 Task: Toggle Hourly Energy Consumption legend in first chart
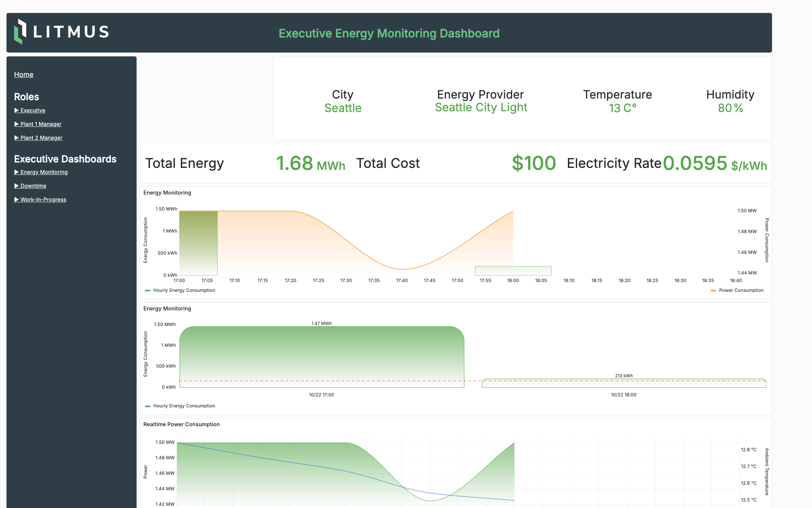[184, 290]
